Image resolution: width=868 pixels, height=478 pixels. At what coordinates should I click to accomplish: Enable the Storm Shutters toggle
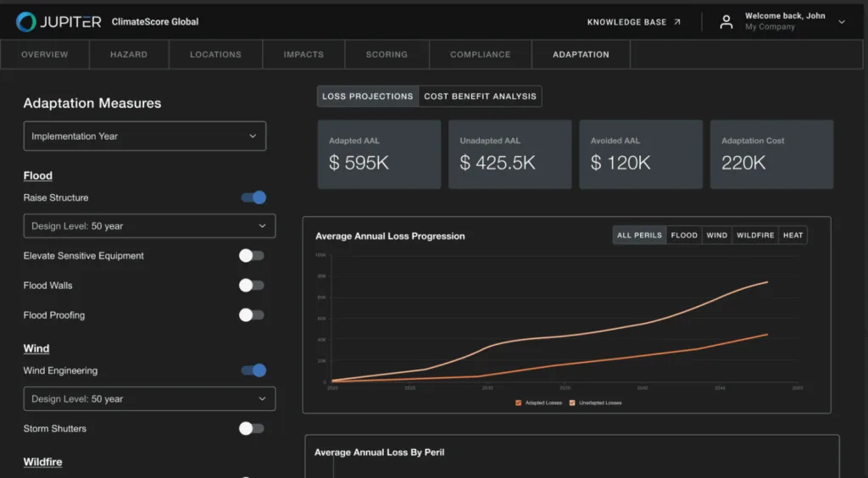point(251,429)
